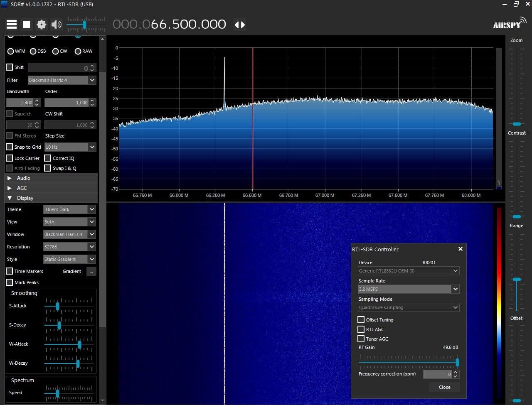Viewport: 532px width, 405px height.
Task: Open Gradient editor ellipsis button
Action: click(91, 271)
